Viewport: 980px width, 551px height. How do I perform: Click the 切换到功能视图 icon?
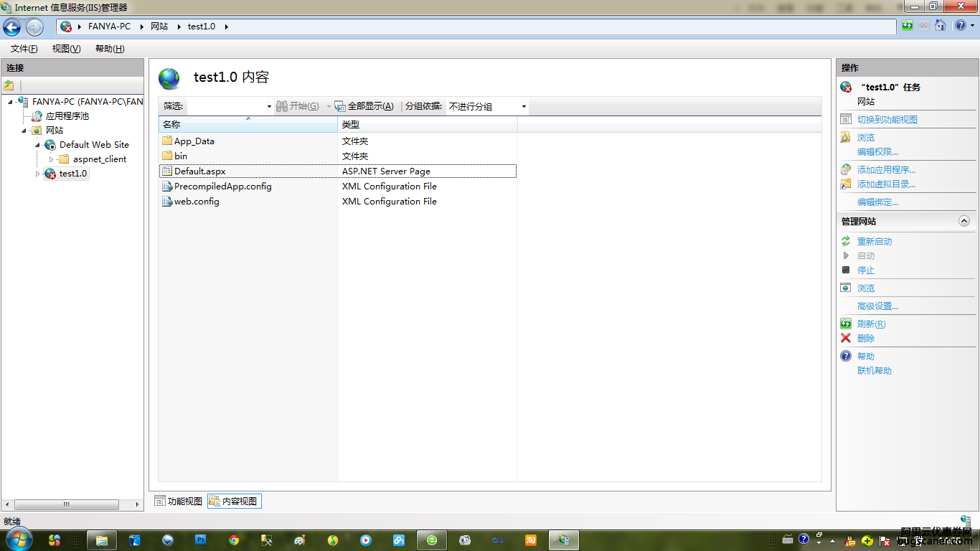846,120
